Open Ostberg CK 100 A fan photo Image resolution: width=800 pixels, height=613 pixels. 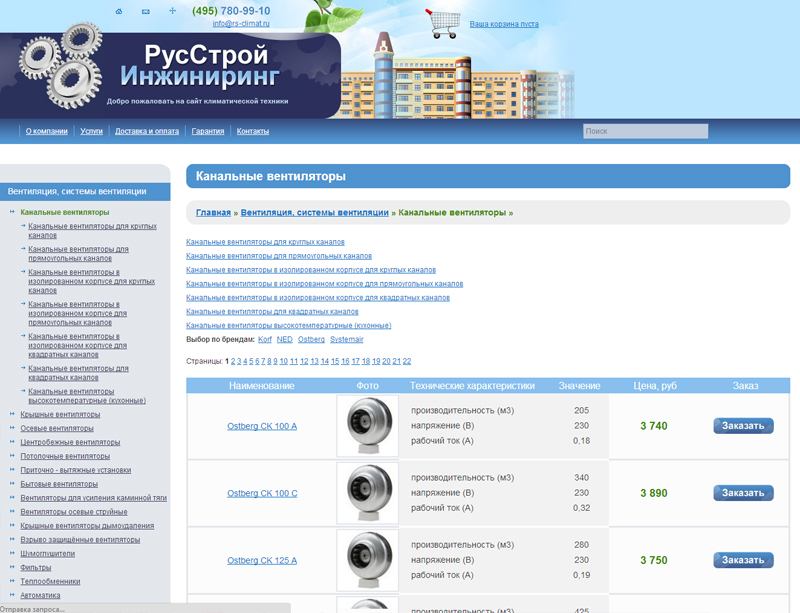[367, 426]
